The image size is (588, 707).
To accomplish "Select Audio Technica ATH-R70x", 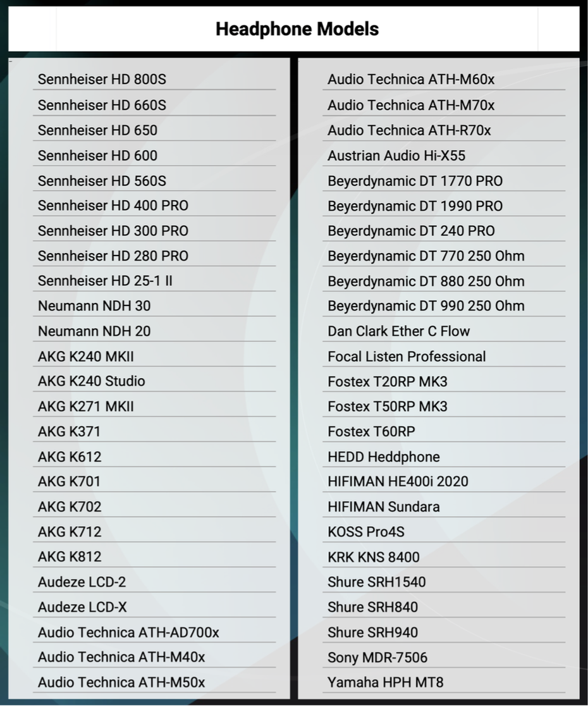I will point(409,130).
